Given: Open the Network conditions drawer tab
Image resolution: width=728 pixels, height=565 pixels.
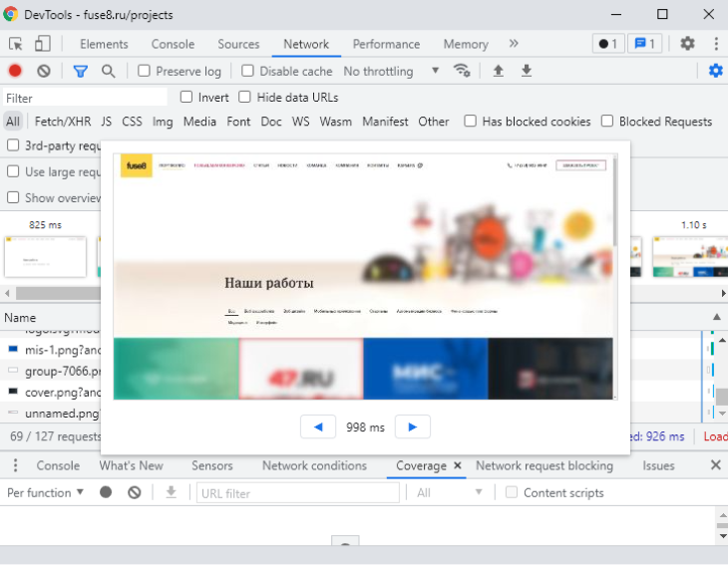Looking at the screenshot, I should pos(314,465).
